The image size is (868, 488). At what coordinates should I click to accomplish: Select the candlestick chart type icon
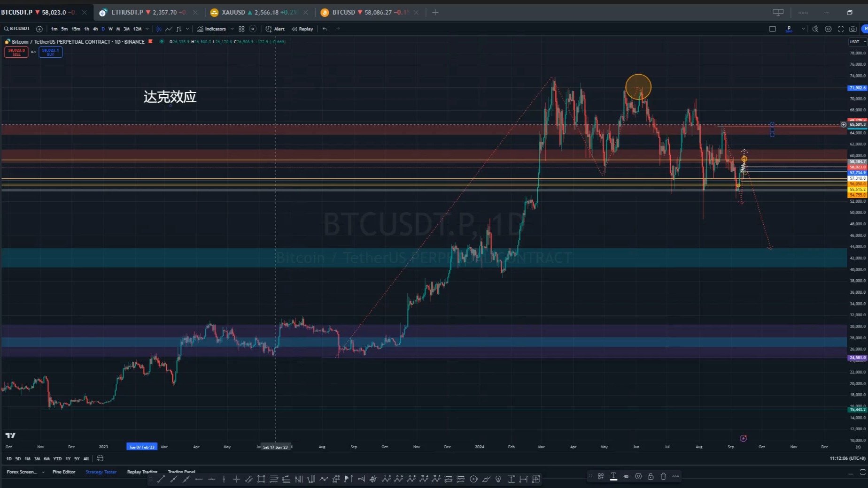tap(159, 29)
